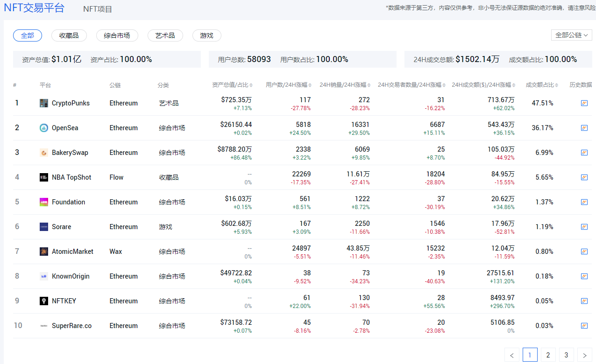Filter by 艺术品 category

click(x=165, y=35)
